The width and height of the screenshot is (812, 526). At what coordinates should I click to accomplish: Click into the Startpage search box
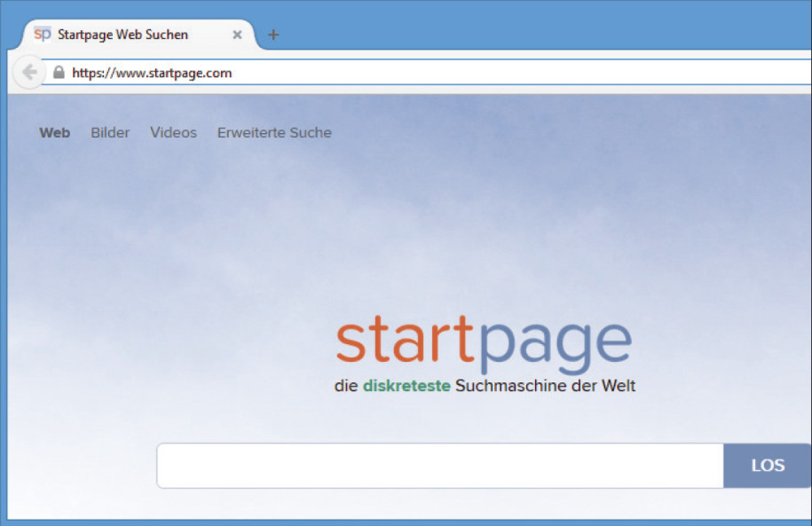[440, 466]
